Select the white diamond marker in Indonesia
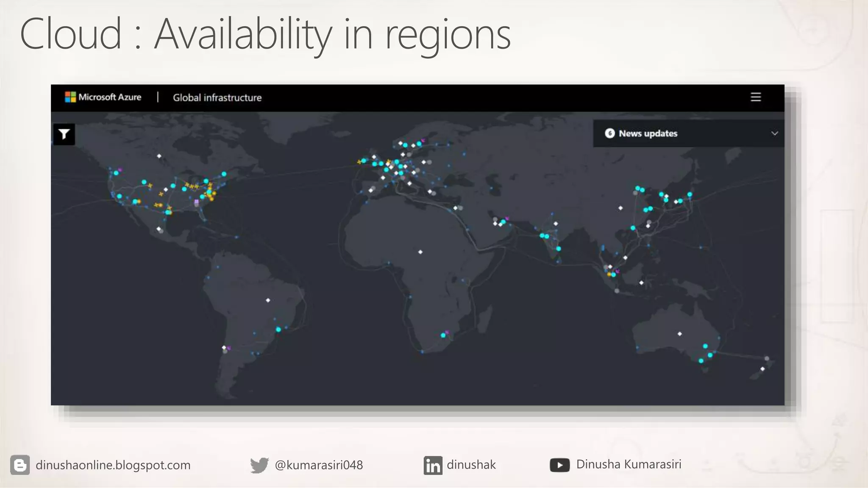Screen dimensions: 868x488 pos(641,283)
